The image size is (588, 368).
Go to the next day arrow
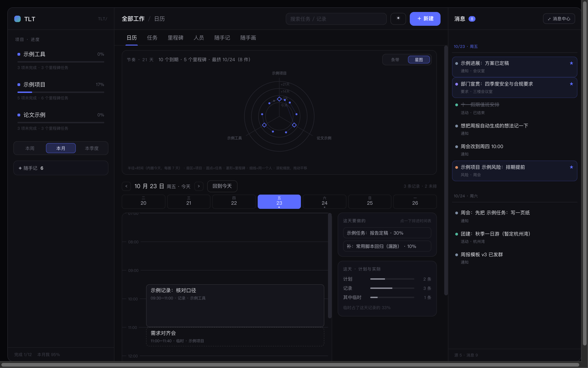(x=199, y=186)
